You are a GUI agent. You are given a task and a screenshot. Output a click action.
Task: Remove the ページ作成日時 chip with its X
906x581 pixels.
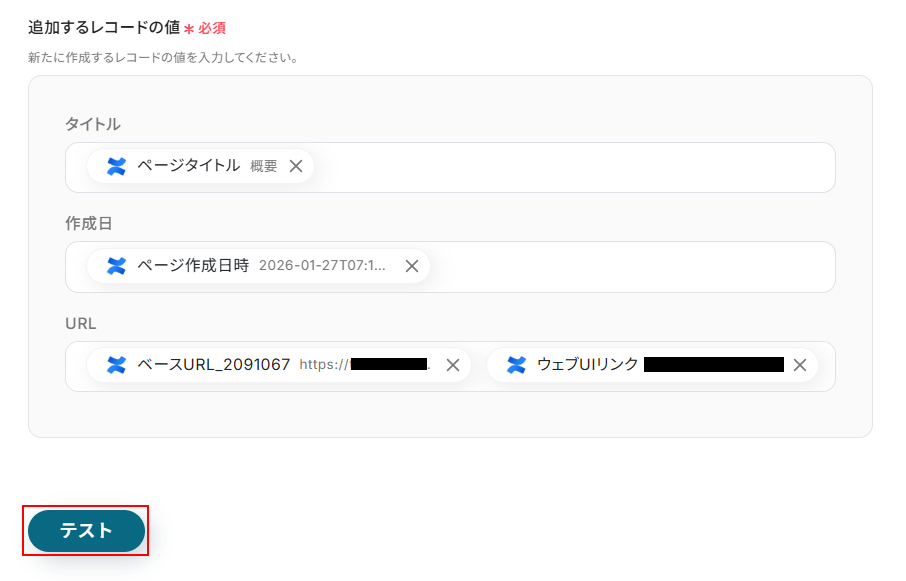pyautogui.click(x=411, y=266)
